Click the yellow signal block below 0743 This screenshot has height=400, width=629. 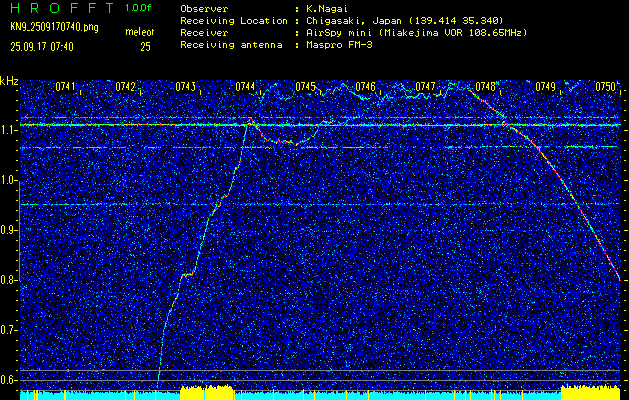(x=207, y=392)
